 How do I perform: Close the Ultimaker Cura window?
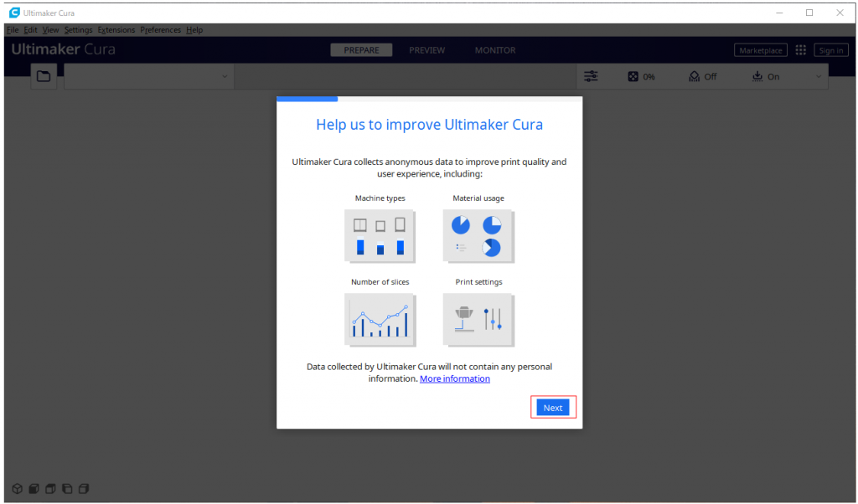840,13
